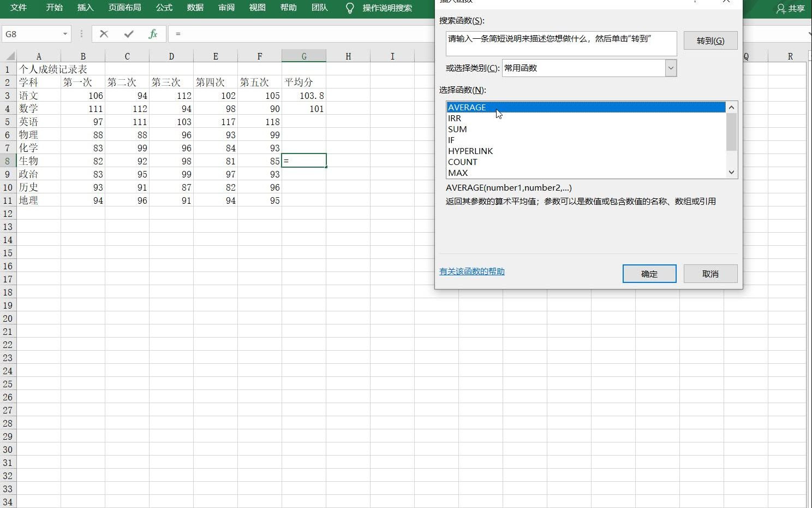This screenshot has height=508, width=812.
Task: Click the function list scrollbar thumb
Action: coord(732,132)
